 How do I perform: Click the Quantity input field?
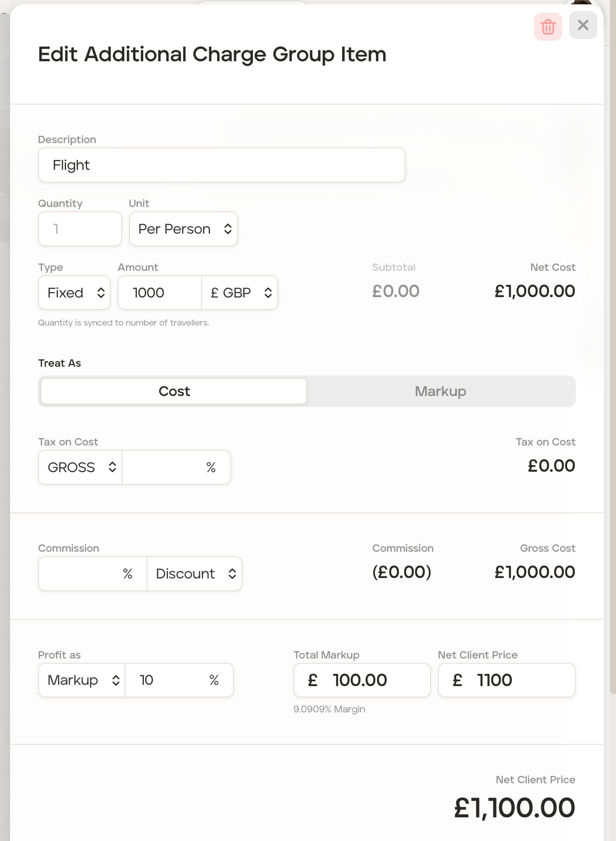[80, 229]
